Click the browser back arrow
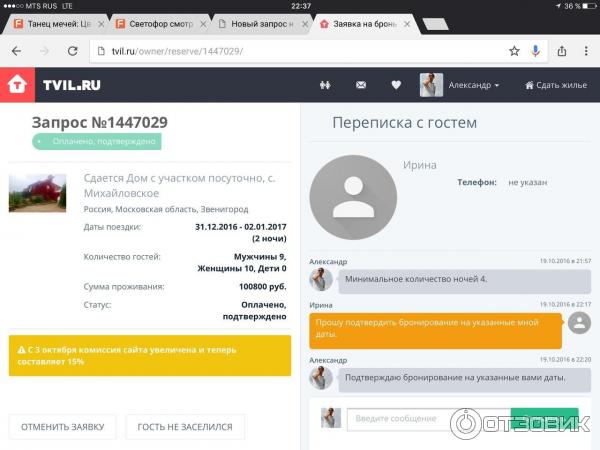The width and height of the screenshot is (600, 450). coord(16,50)
